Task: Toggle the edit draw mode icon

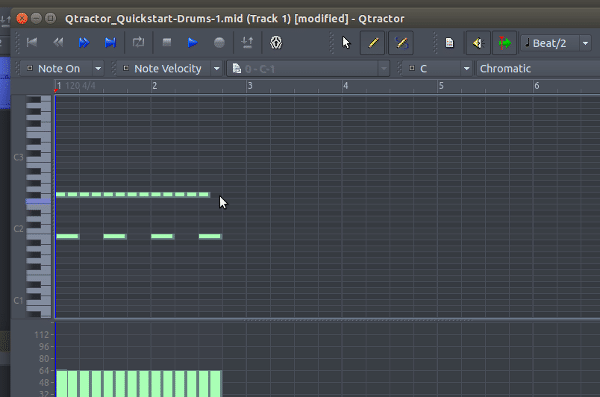Action: (x=401, y=42)
